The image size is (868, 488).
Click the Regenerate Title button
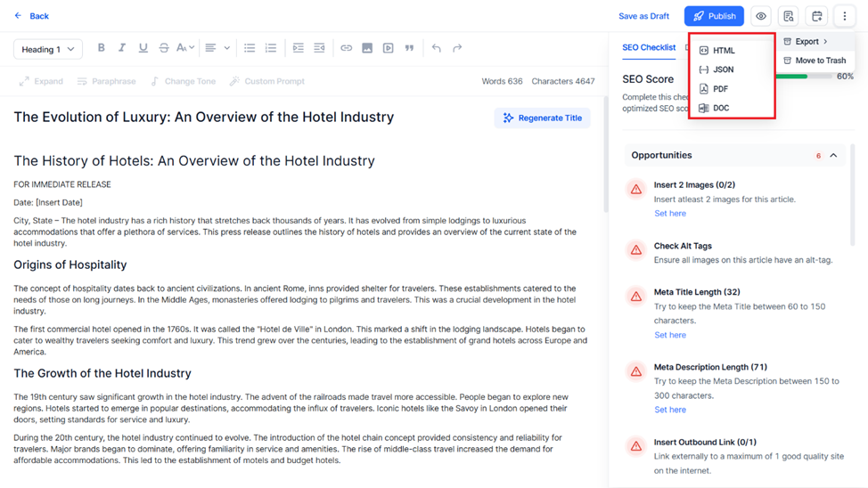tap(542, 118)
